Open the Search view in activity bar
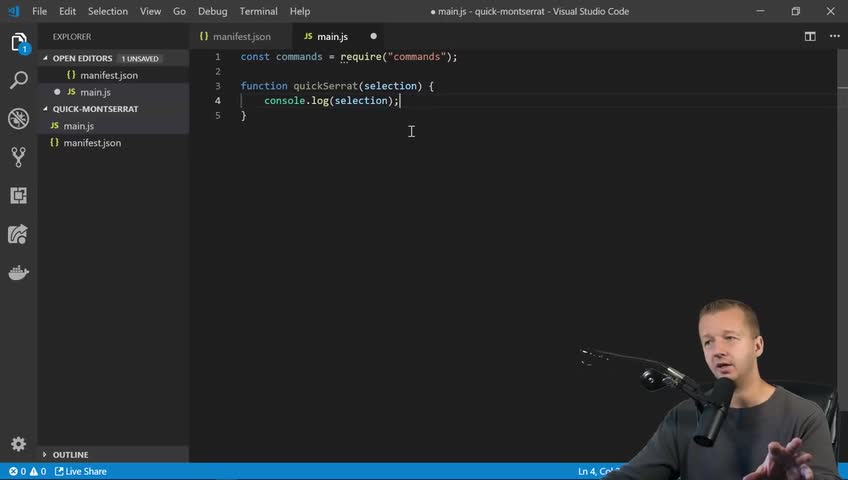This screenshot has width=848, height=480. tap(18, 81)
